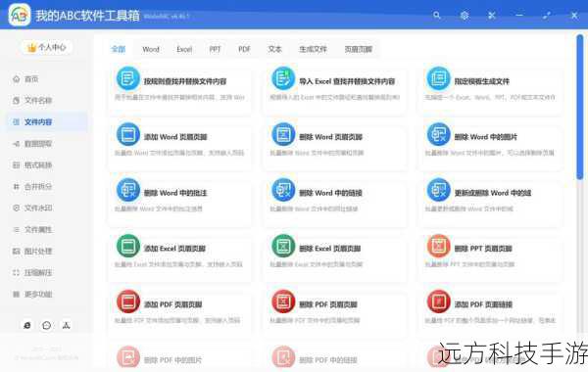Click the red 删除 PDF 页眉页脚 icon
Screen dimensions: 588x372
(x=283, y=302)
